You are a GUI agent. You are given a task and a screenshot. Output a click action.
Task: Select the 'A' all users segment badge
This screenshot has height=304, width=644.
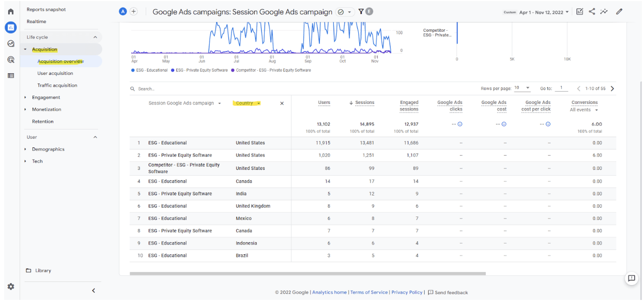tap(123, 12)
